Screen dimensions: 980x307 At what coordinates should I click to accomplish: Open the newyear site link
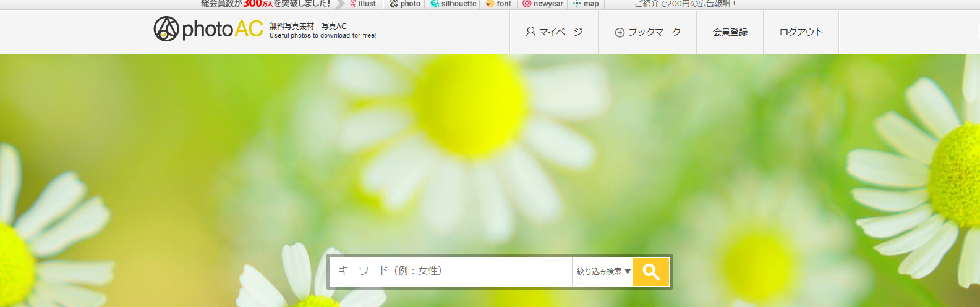(543, 4)
